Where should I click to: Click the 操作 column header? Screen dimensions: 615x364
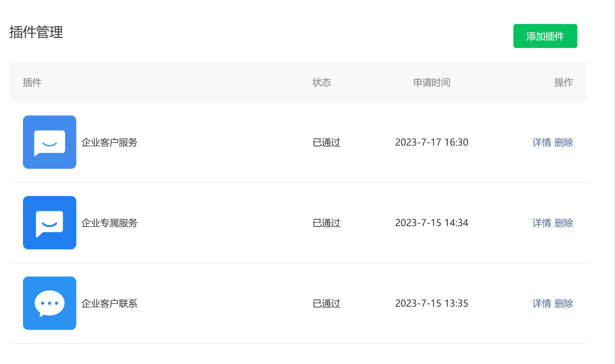pos(564,82)
